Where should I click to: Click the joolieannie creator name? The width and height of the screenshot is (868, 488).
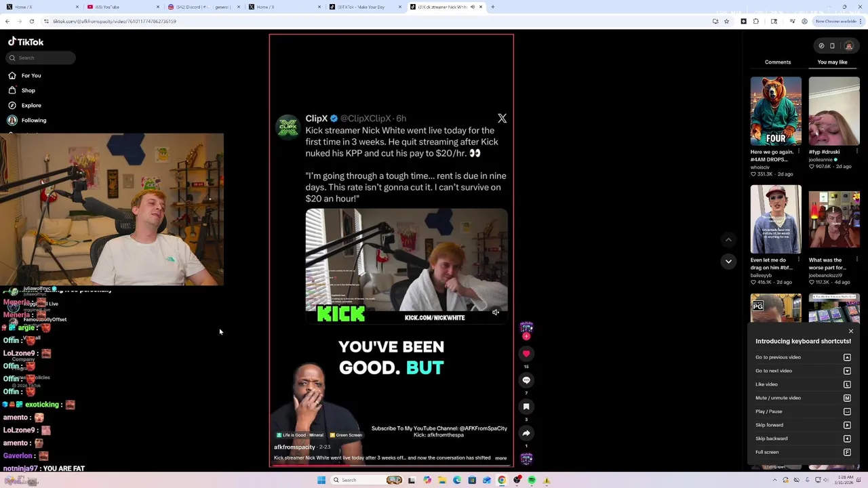pyautogui.click(x=821, y=160)
